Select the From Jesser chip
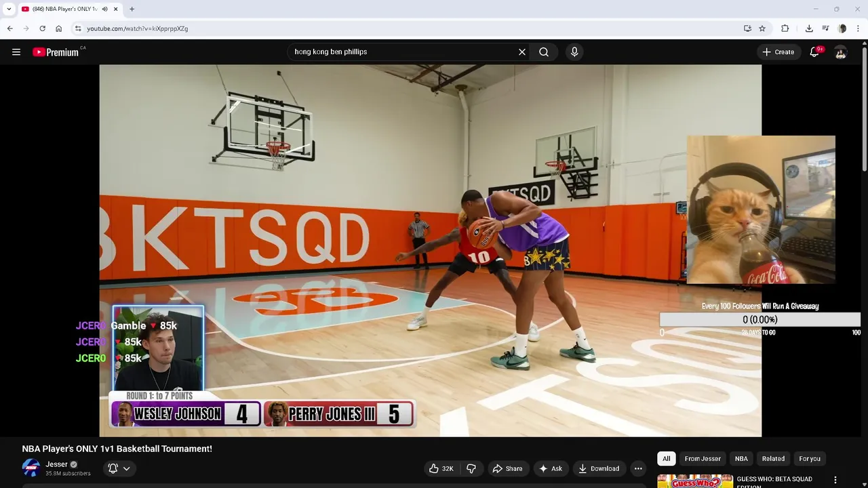 click(703, 459)
